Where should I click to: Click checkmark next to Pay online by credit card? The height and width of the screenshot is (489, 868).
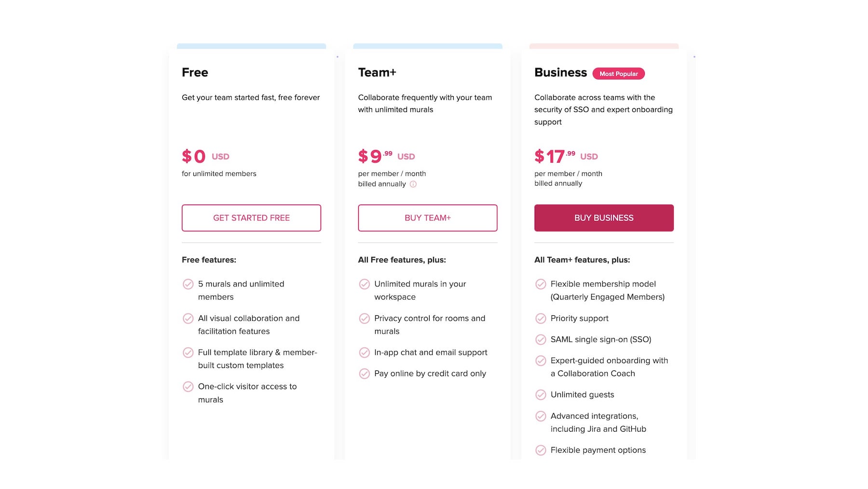point(365,374)
